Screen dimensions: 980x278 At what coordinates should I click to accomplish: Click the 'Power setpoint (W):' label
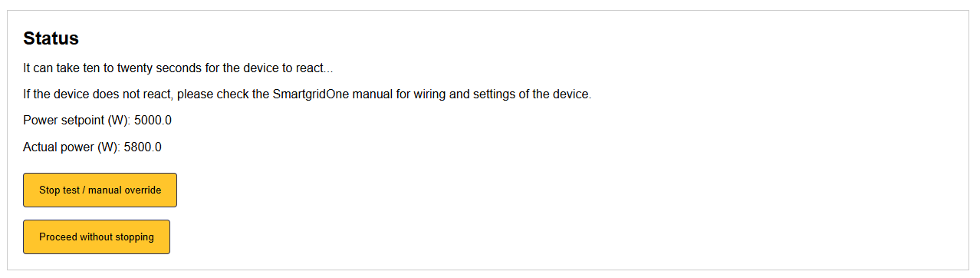[77, 121]
